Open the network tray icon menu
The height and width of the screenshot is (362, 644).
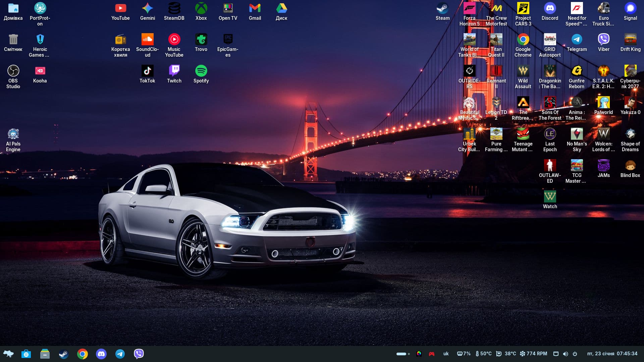556,354
